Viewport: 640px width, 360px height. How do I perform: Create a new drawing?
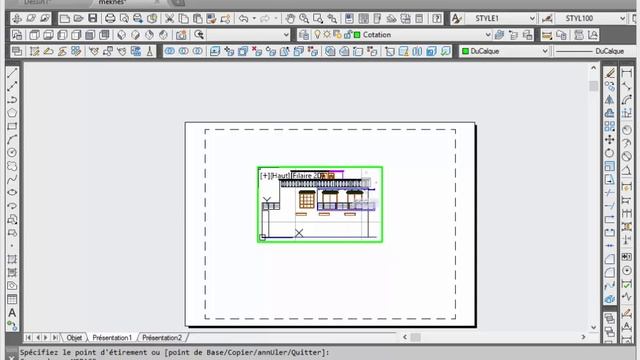click(x=64, y=18)
